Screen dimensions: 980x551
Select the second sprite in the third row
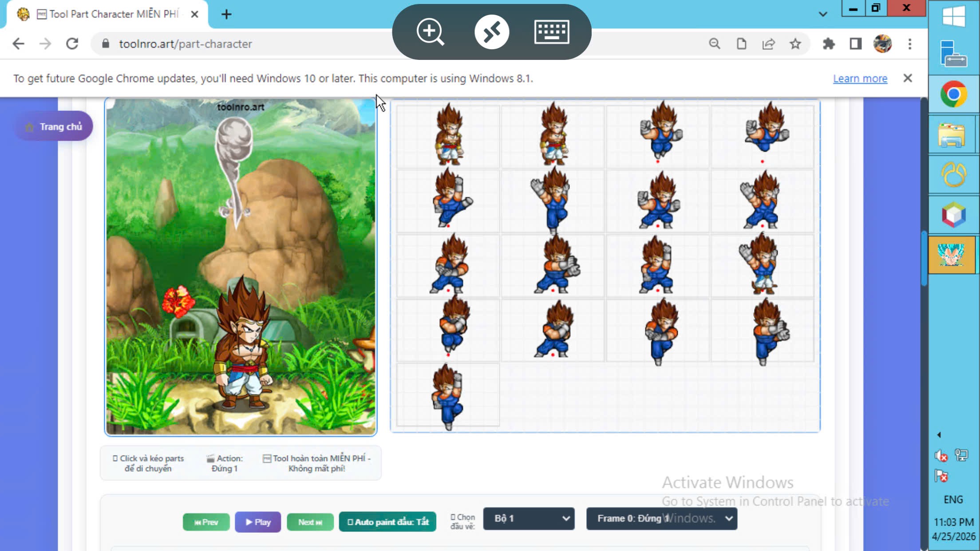click(x=557, y=264)
